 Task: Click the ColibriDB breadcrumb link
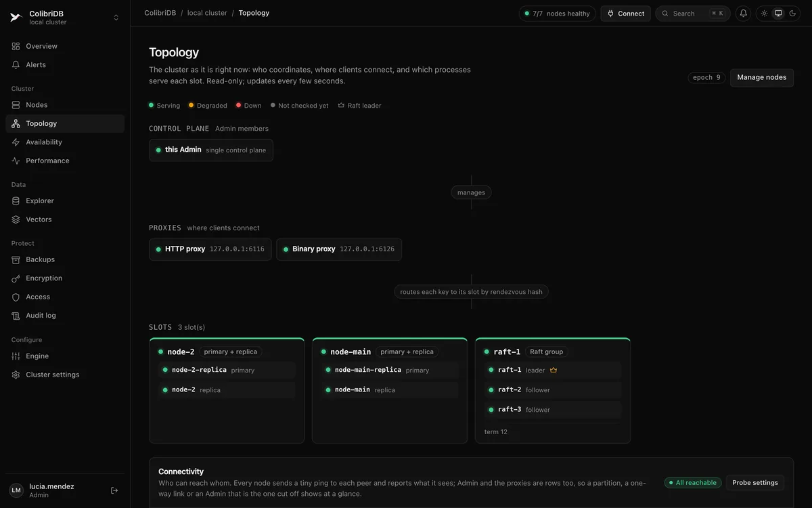point(160,13)
